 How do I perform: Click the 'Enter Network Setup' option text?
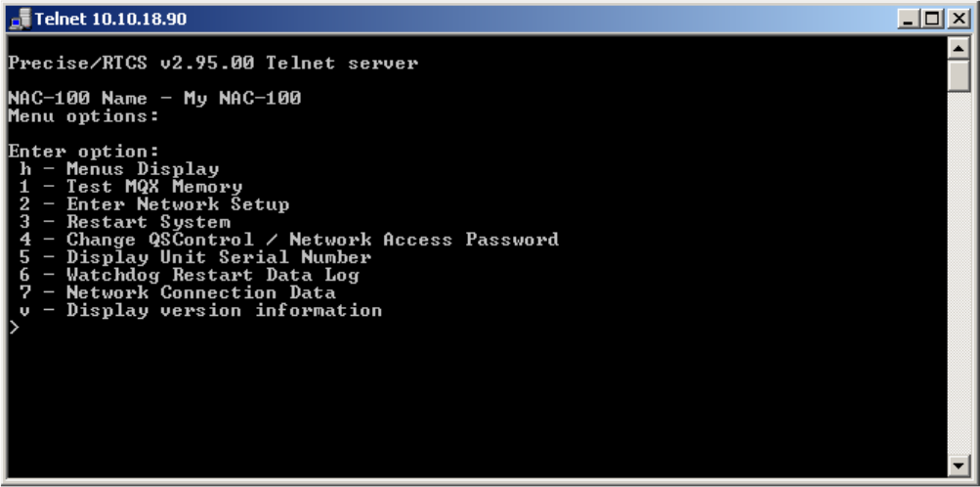[177, 204]
